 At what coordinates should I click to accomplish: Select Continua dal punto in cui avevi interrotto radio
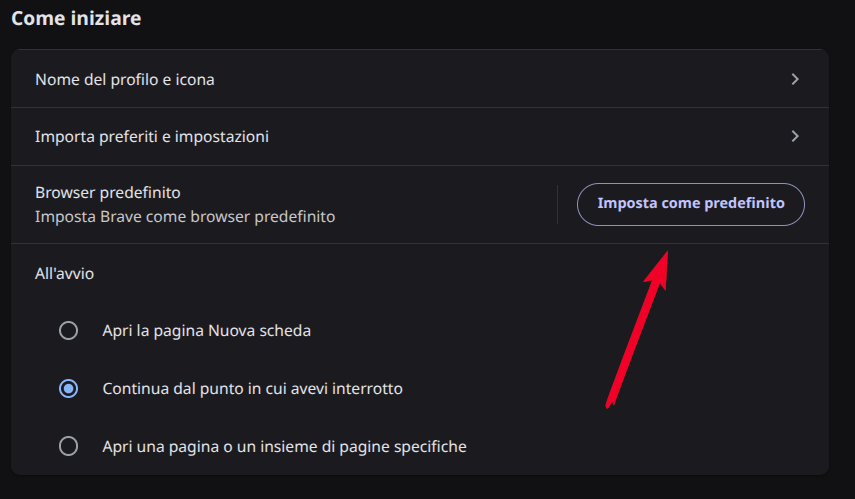click(x=68, y=388)
